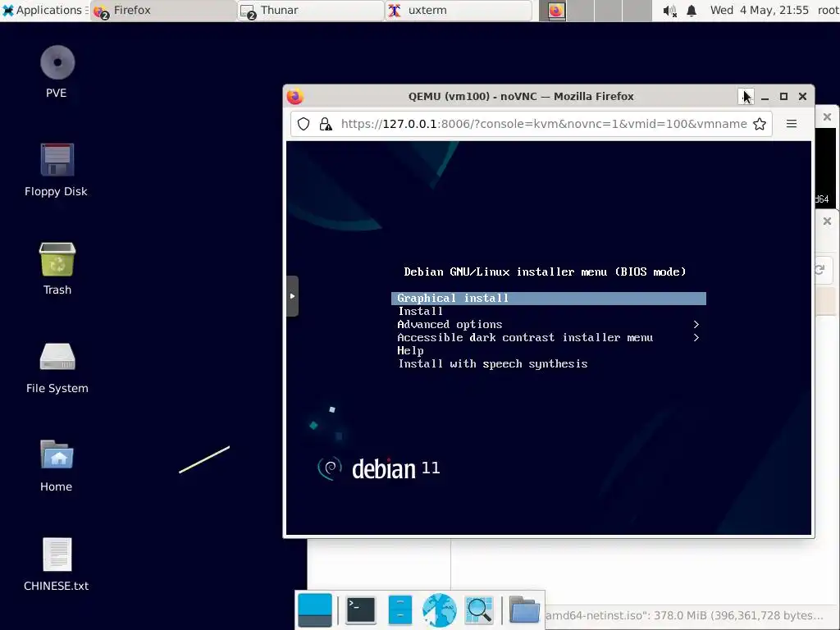840x630 pixels.
Task: Switch to uxterm in the taskbar
Action: coord(458,10)
